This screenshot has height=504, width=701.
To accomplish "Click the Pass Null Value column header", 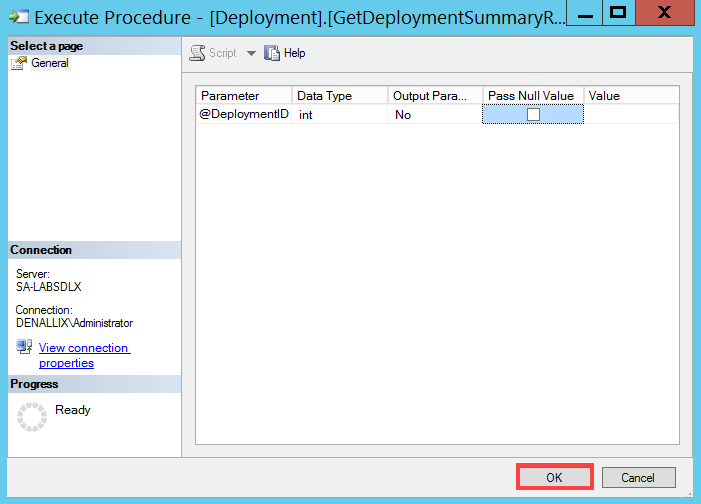I will tap(533, 96).
